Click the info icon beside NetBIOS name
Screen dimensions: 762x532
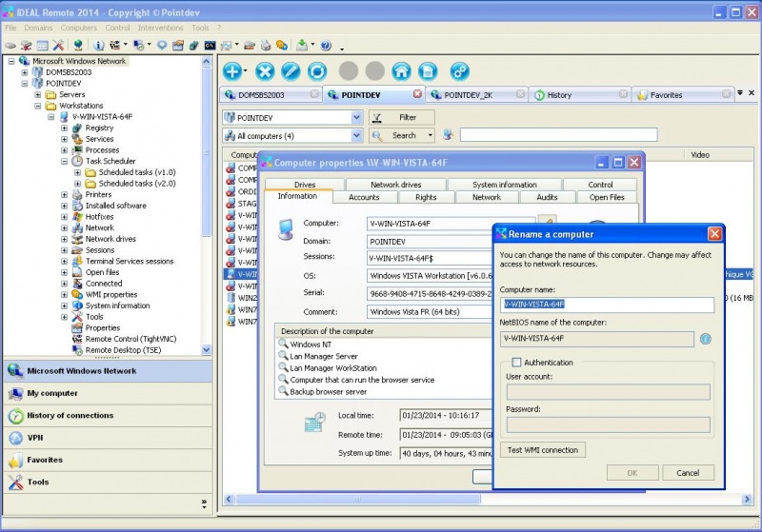[706, 339]
